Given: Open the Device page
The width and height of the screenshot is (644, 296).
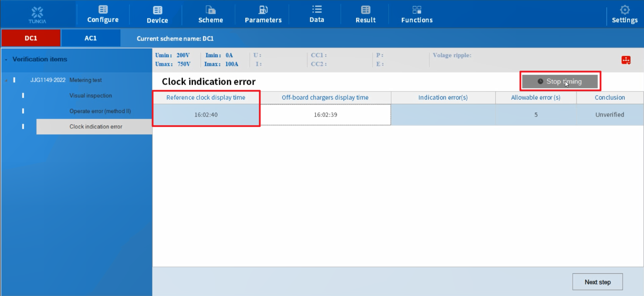Looking at the screenshot, I should (157, 14).
